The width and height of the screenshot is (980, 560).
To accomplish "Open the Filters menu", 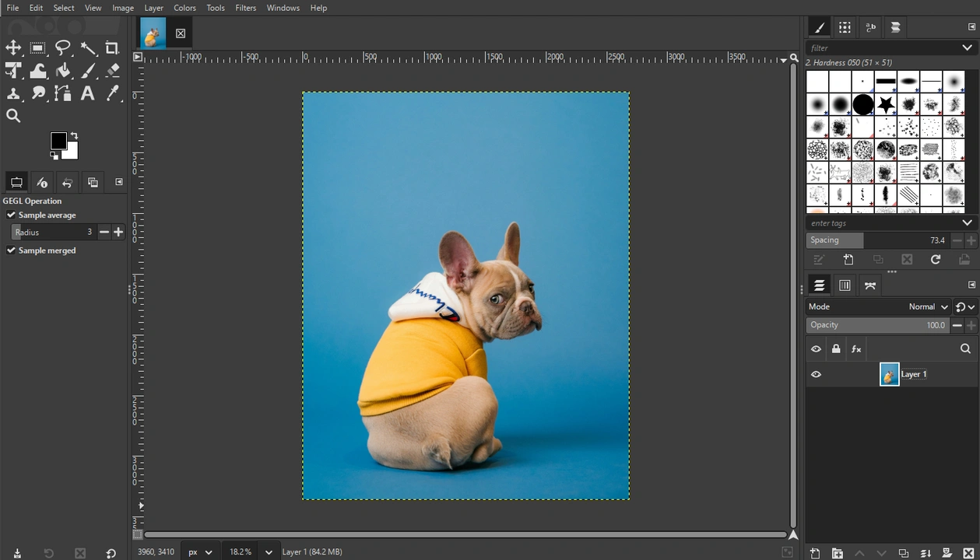I will tap(245, 8).
